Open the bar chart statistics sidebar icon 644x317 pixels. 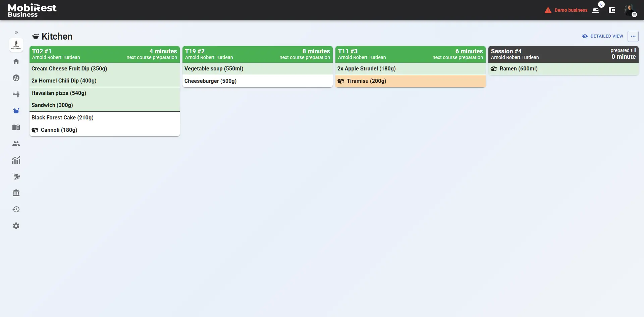click(16, 160)
